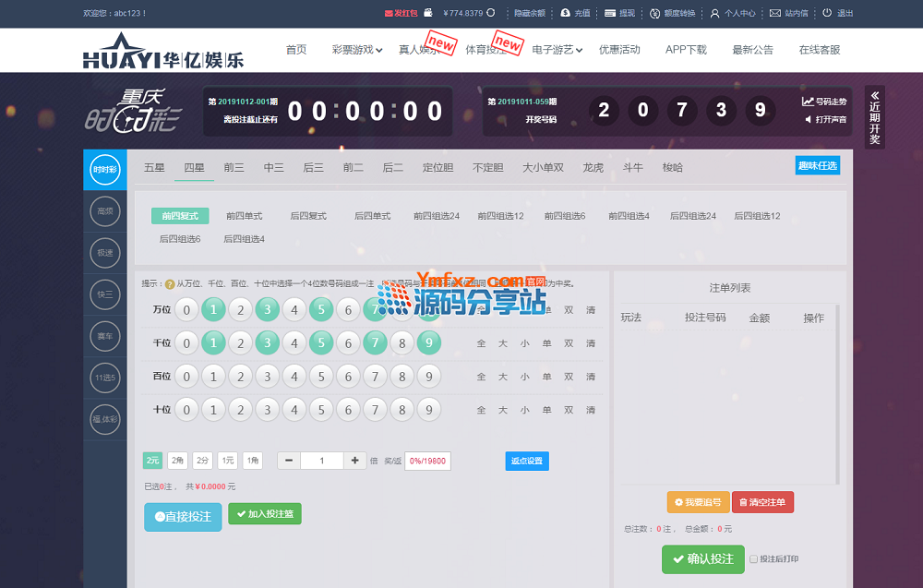Open the 发红包 red envelope icon
923x588 pixels.
coord(389,14)
